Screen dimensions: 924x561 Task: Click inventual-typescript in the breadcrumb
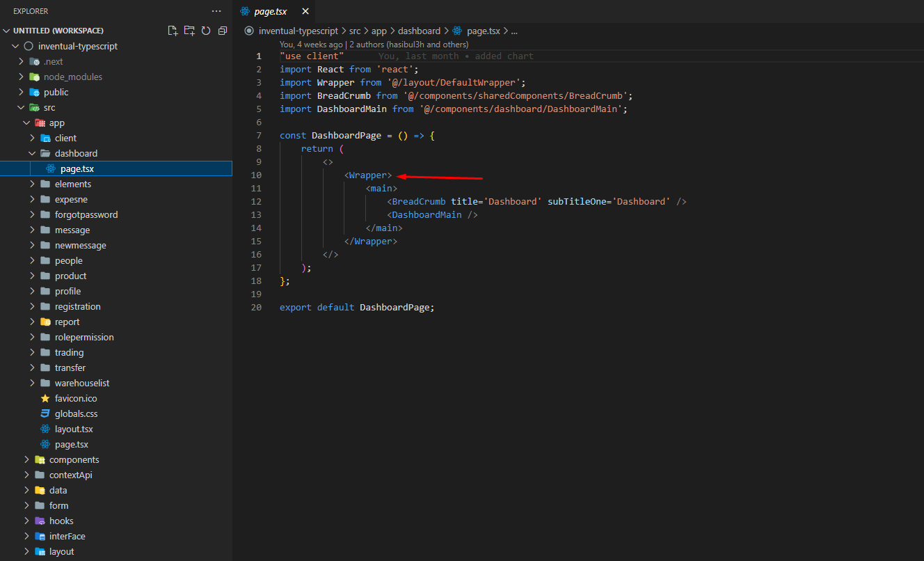(x=298, y=31)
